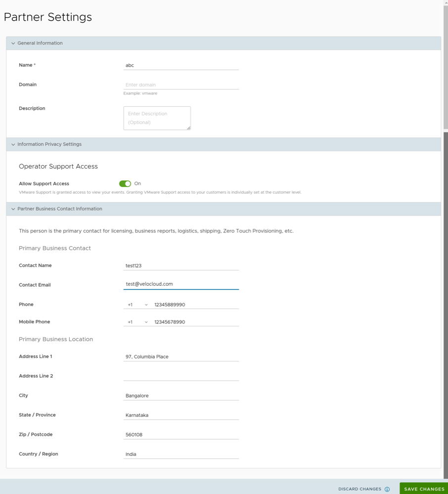Click the Address Line 1 field
The height and width of the screenshot is (494, 448).
[x=181, y=356]
